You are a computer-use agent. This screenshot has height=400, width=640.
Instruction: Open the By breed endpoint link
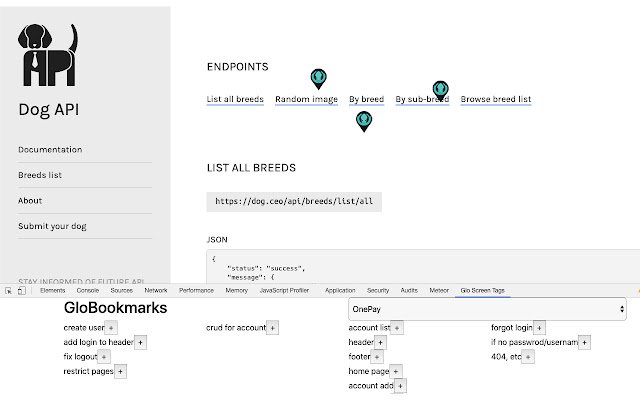(367, 99)
